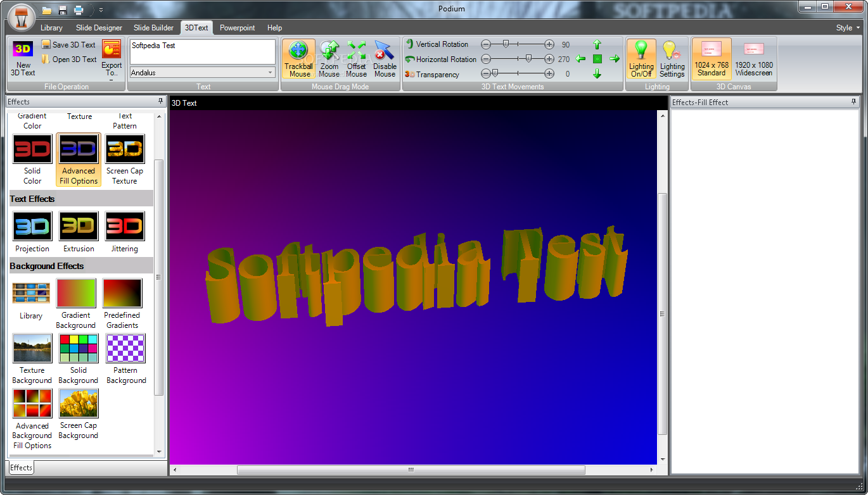Open the Help tab
Screen dimensions: 868x495
pyautogui.click(x=274, y=28)
